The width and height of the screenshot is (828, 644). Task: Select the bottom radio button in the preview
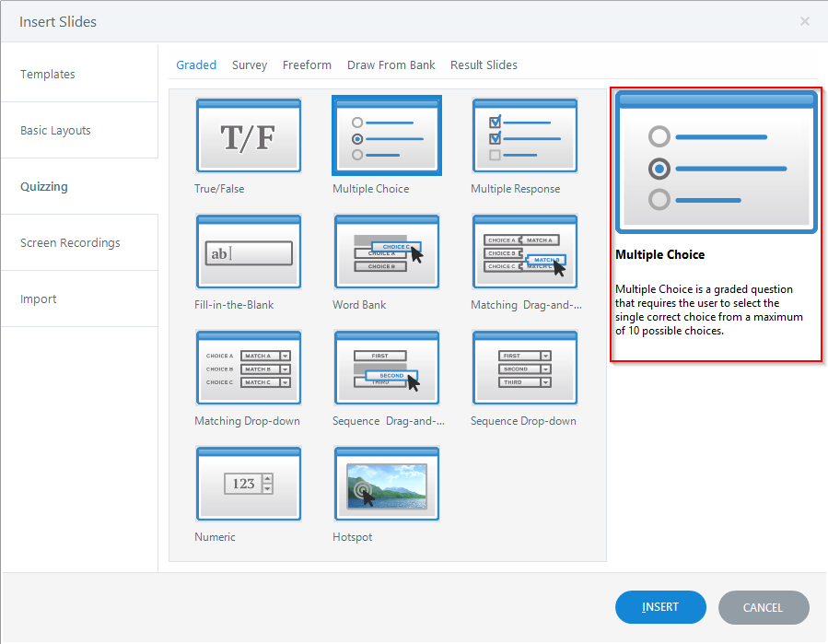pyautogui.click(x=659, y=199)
